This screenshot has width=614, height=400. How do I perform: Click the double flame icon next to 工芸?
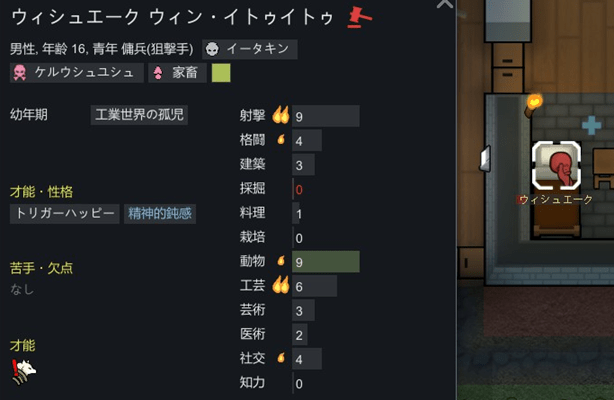click(x=281, y=285)
